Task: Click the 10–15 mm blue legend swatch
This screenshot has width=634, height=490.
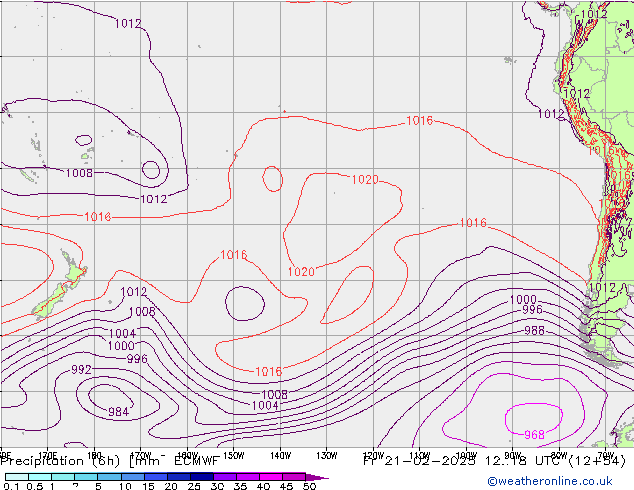Action: (x=133, y=477)
